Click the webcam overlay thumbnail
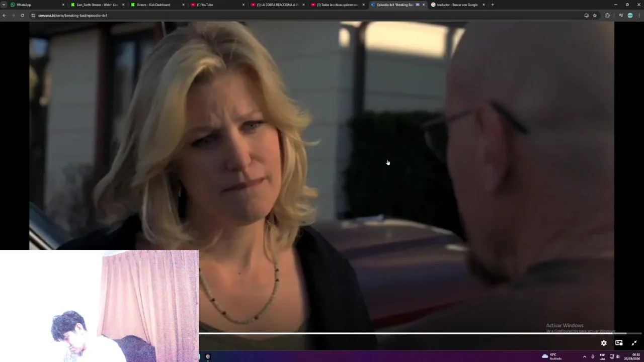This screenshot has width=644, height=362. point(99,306)
